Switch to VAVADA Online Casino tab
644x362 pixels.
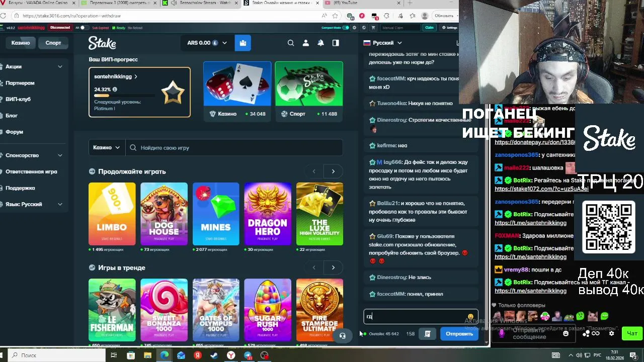pyautogui.click(x=38, y=3)
